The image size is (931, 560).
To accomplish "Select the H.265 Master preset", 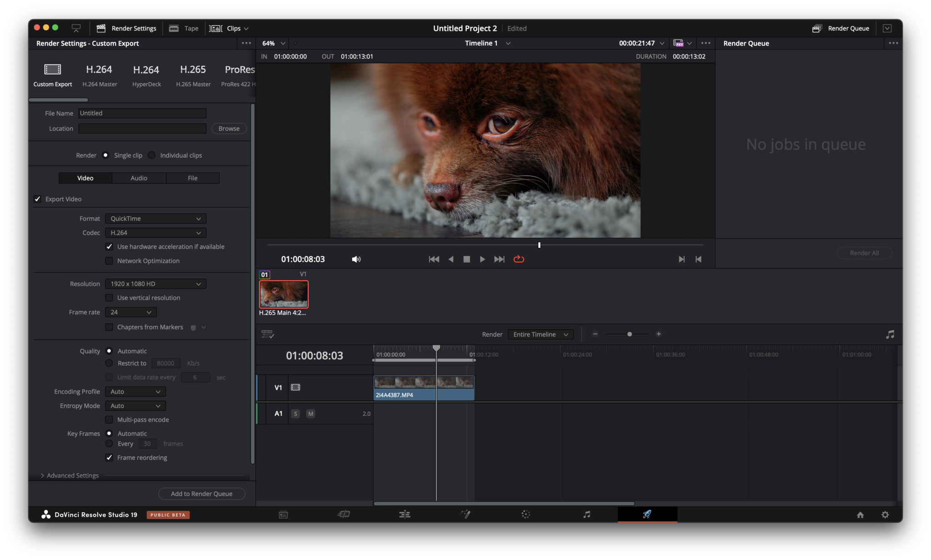I will 193,75.
